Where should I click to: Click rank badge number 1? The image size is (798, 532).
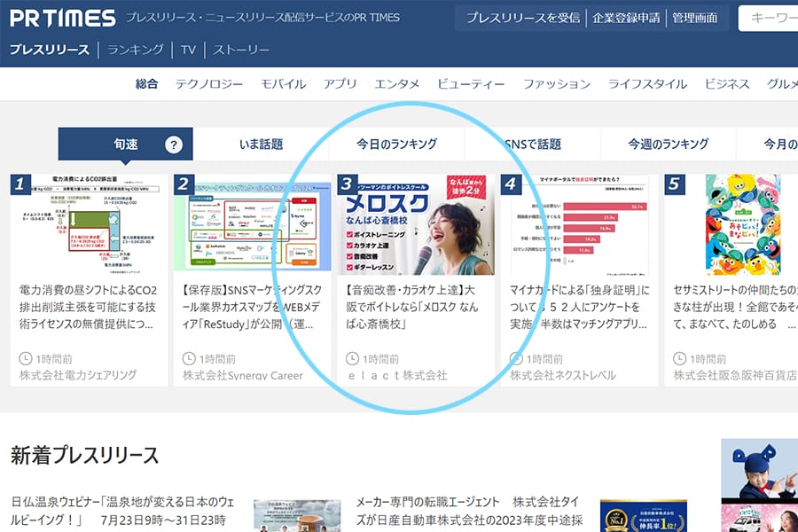point(20,184)
